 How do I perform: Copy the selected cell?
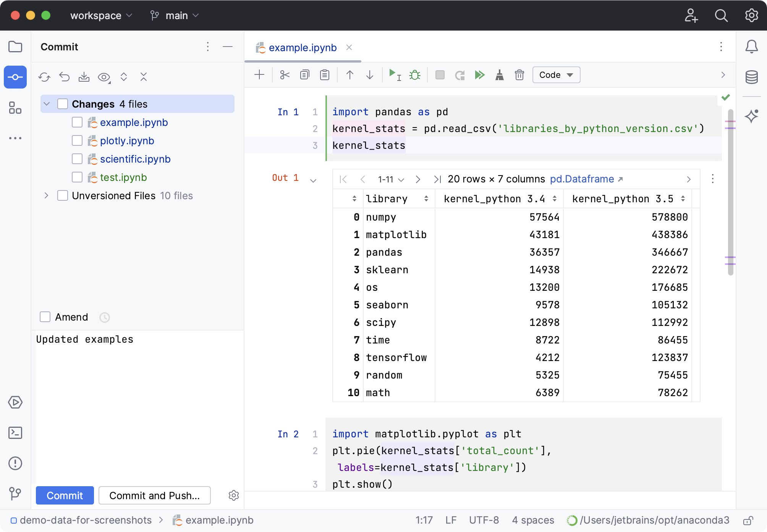point(304,75)
